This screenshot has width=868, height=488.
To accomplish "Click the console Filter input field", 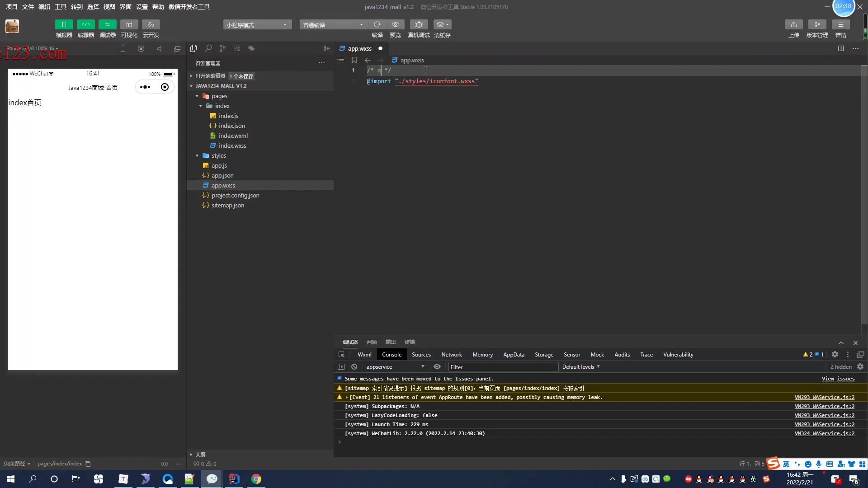I will click(x=503, y=367).
